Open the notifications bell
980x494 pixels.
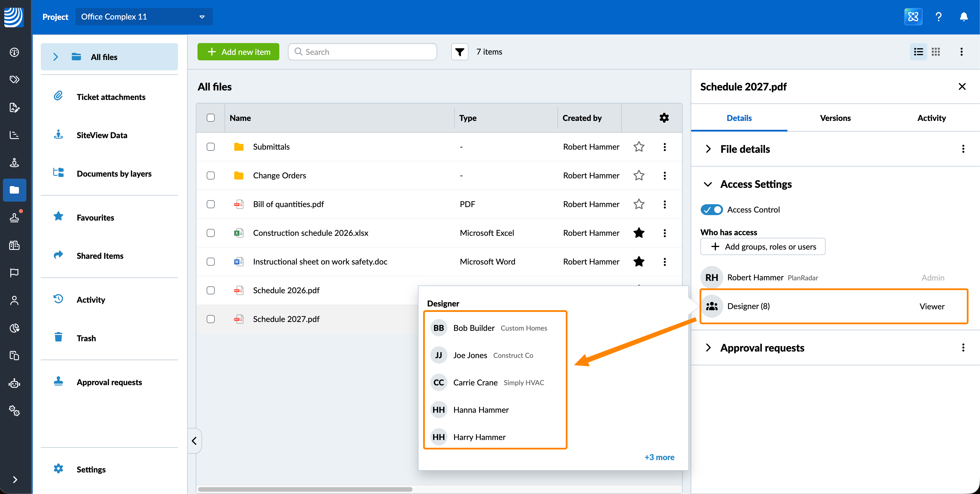point(964,17)
